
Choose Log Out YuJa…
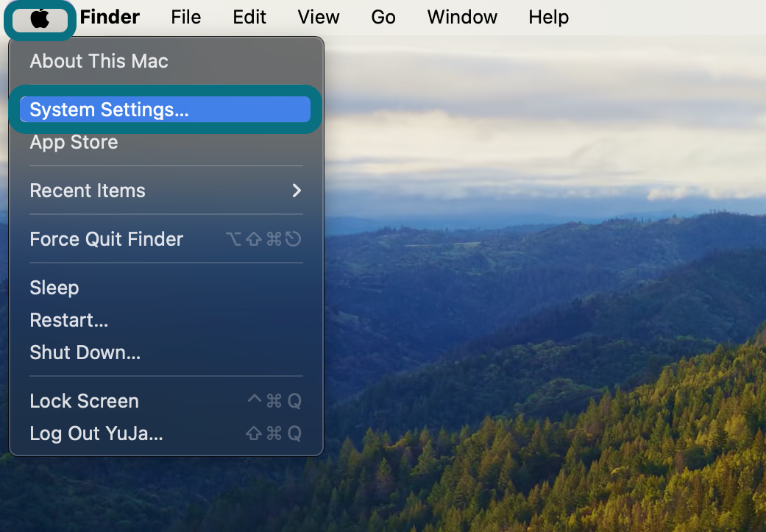(165, 433)
